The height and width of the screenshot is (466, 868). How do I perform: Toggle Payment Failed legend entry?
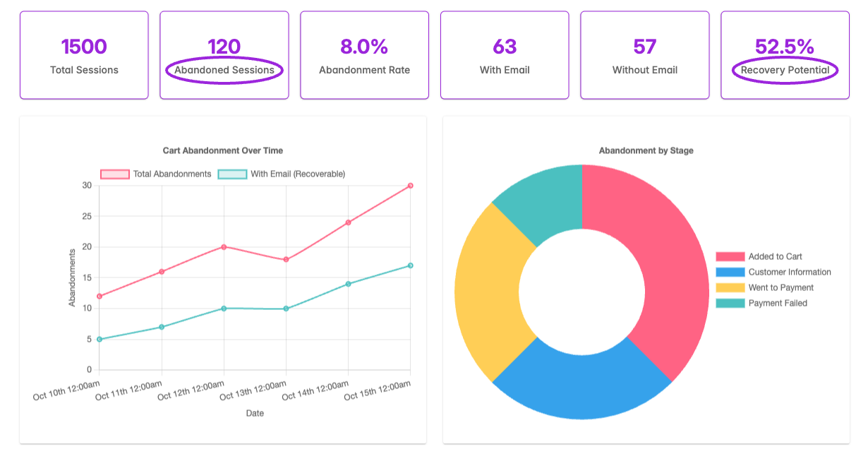pos(761,303)
